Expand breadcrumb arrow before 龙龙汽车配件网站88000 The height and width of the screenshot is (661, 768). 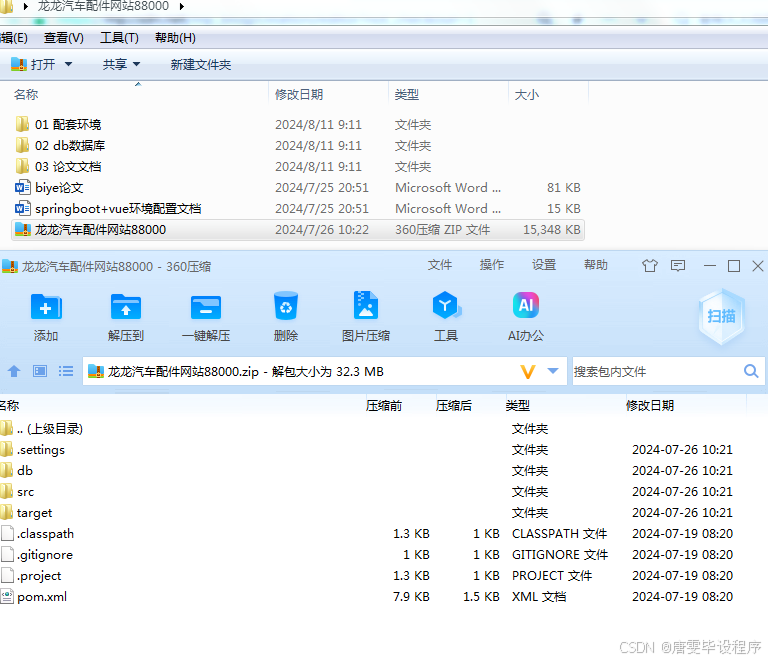point(26,6)
